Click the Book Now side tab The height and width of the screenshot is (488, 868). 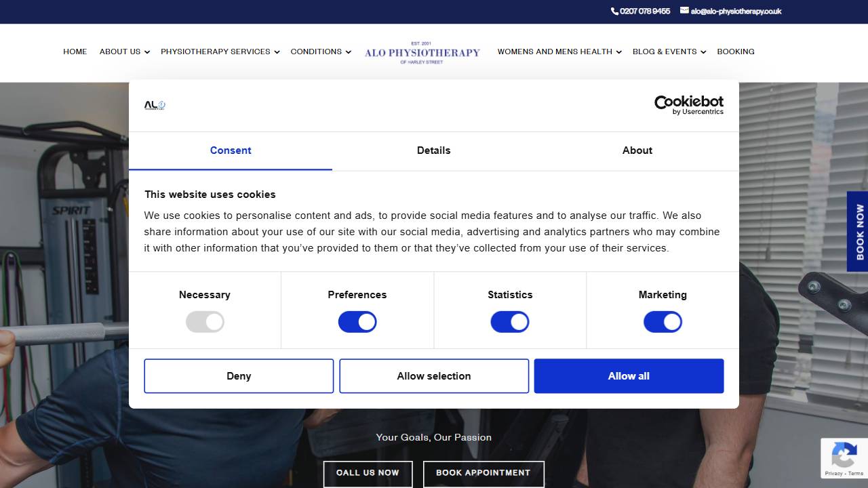click(x=858, y=232)
